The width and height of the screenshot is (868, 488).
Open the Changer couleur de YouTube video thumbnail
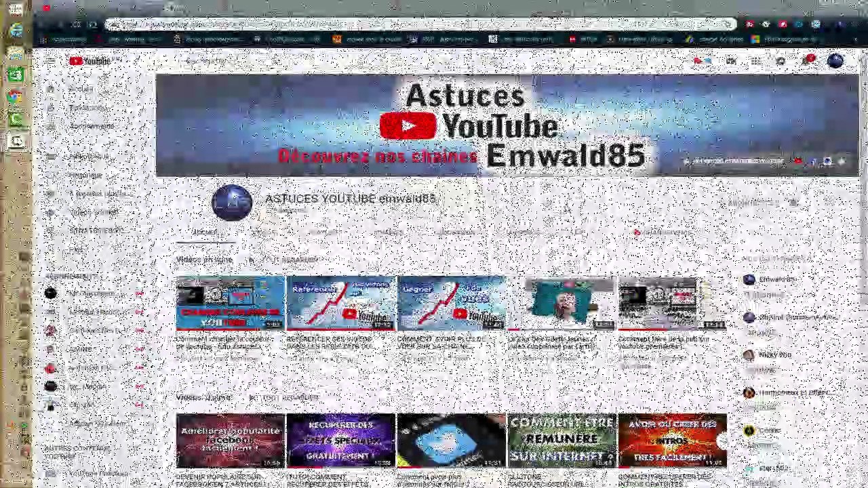point(230,302)
